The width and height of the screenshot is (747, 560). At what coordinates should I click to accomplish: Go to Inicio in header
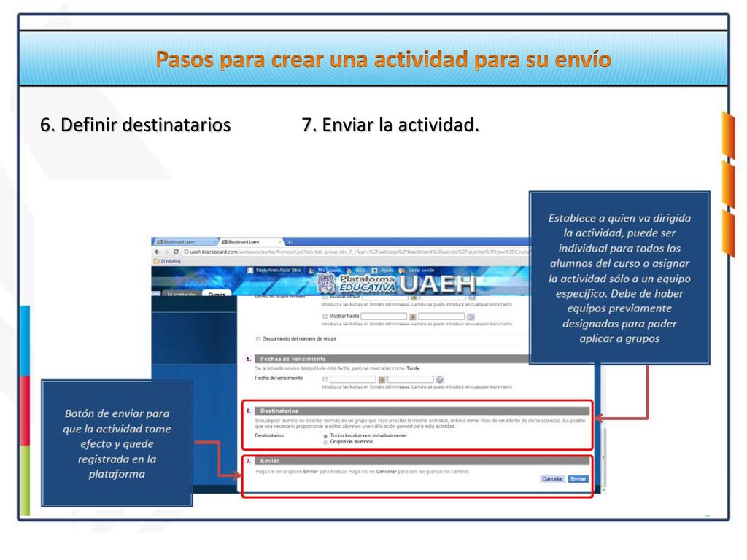(360, 270)
